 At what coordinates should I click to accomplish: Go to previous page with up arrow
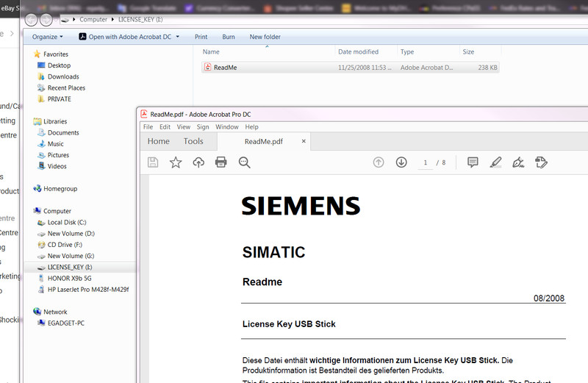(379, 162)
